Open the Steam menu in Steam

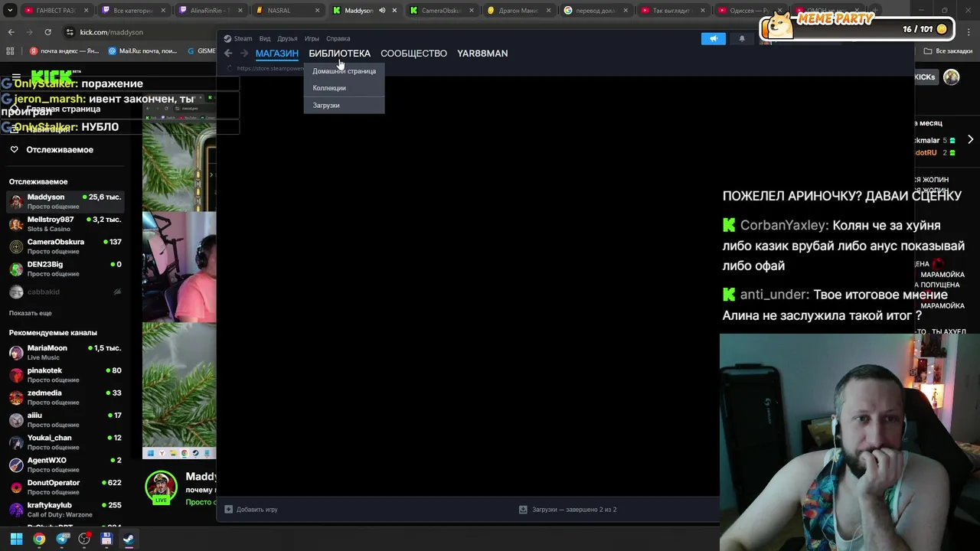(x=238, y=38)
